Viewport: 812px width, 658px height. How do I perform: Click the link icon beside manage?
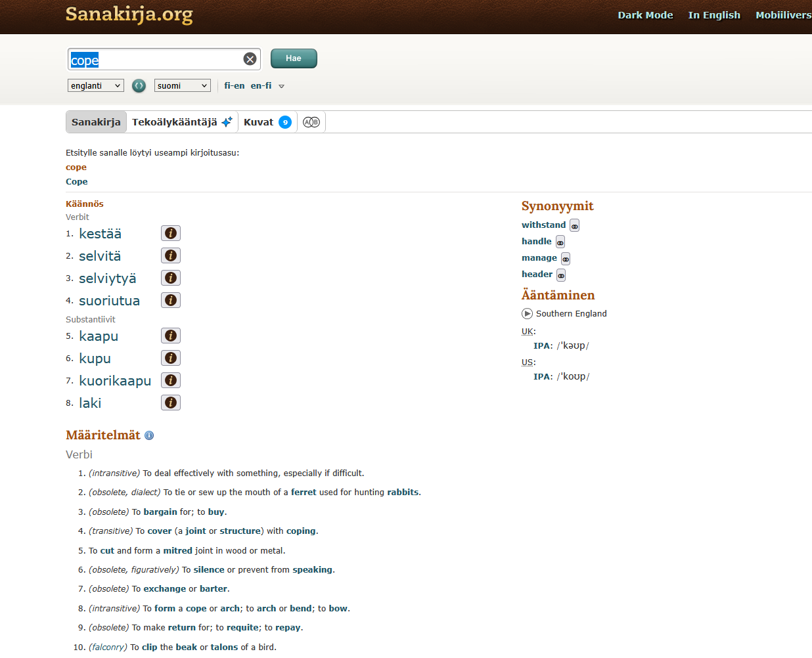[566, 259]
